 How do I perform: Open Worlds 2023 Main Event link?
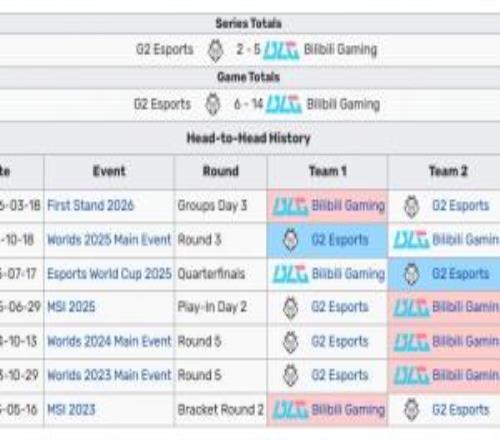pyautogui.click(x=109, y=375)
